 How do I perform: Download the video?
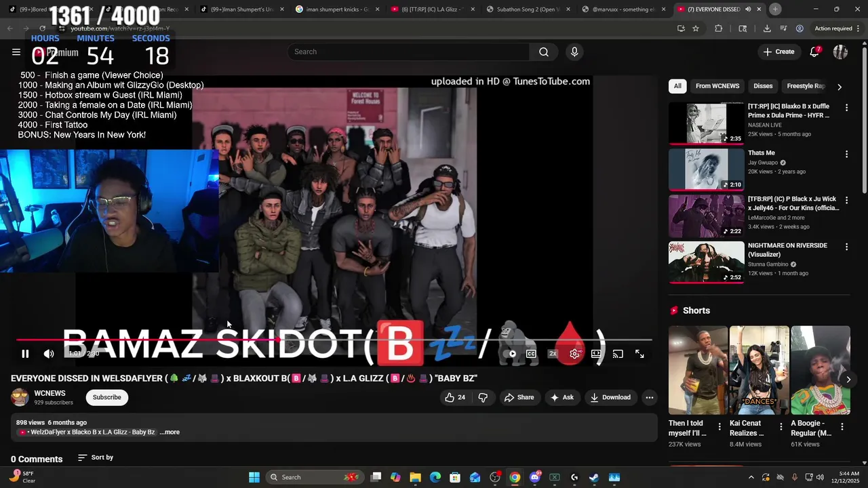tap(610, 397)
